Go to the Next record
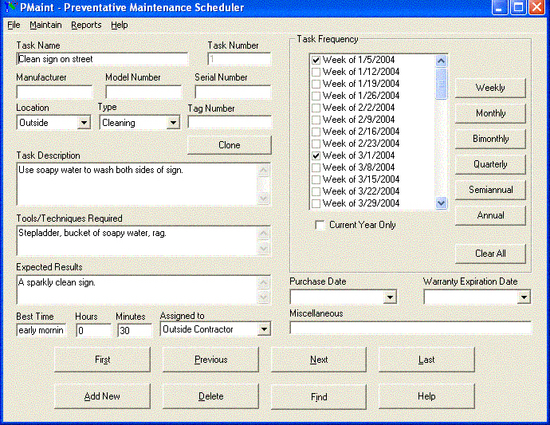The height and width of the screenshot is (425, 550). [x=319, y=360]
